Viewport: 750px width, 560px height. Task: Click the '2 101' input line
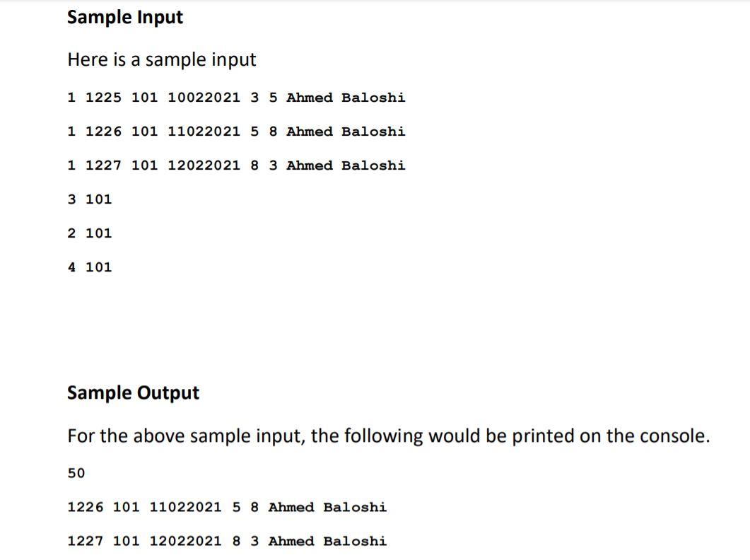(90, 233)
